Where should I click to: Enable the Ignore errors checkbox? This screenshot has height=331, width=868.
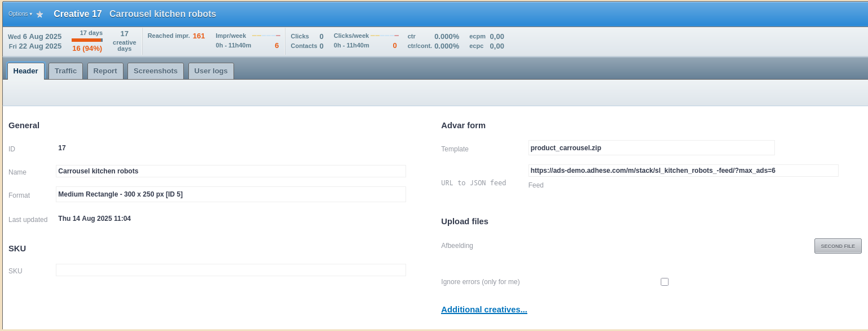pyautogui.click(x=664, y=282)
